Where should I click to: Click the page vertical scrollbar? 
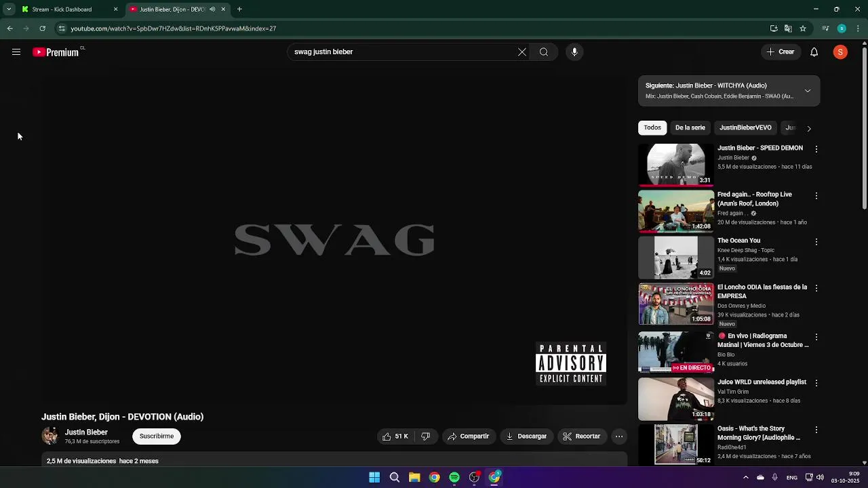click(864, 129)
